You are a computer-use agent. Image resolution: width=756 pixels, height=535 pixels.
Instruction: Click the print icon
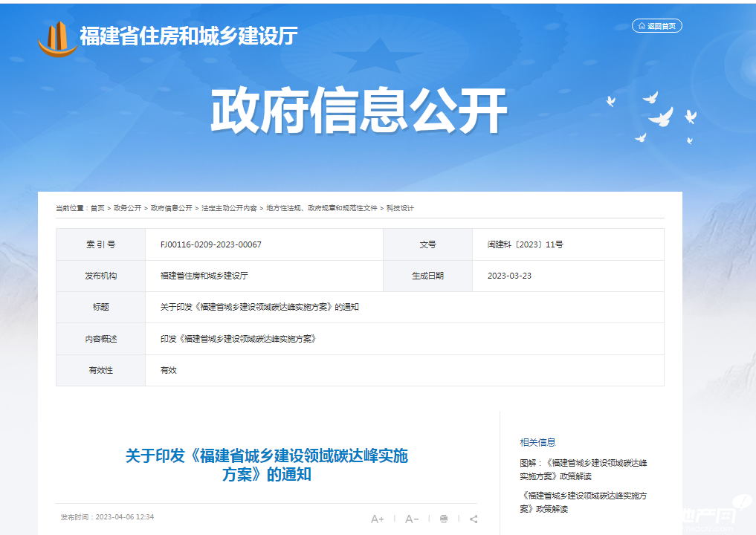pos(444,519)
